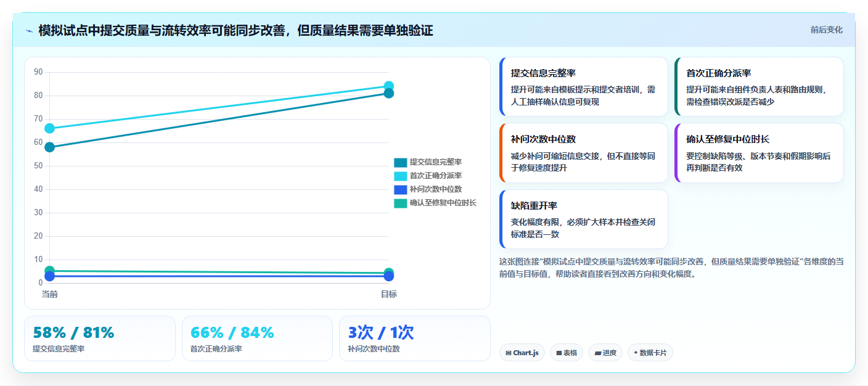Click label 首次正确分派率 under 66% / 84%
This screenshot has height=386, width=868.
[216, 349]
